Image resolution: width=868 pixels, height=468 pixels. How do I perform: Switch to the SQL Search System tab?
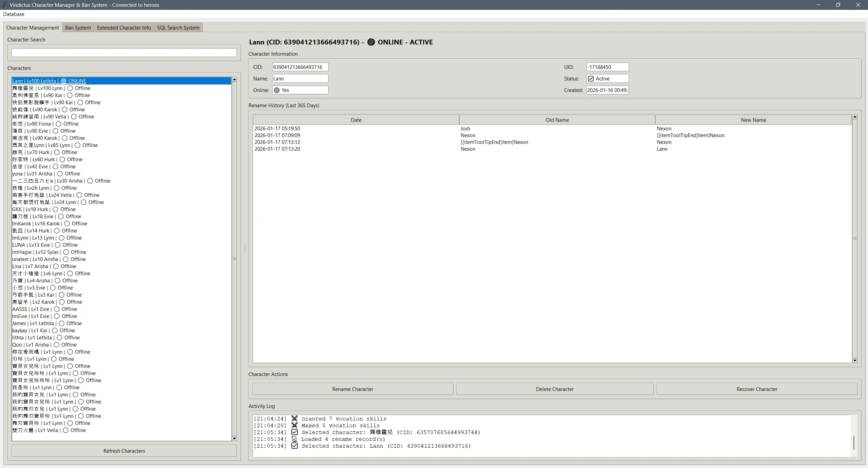pyautogui.click(x=178, y=28)
